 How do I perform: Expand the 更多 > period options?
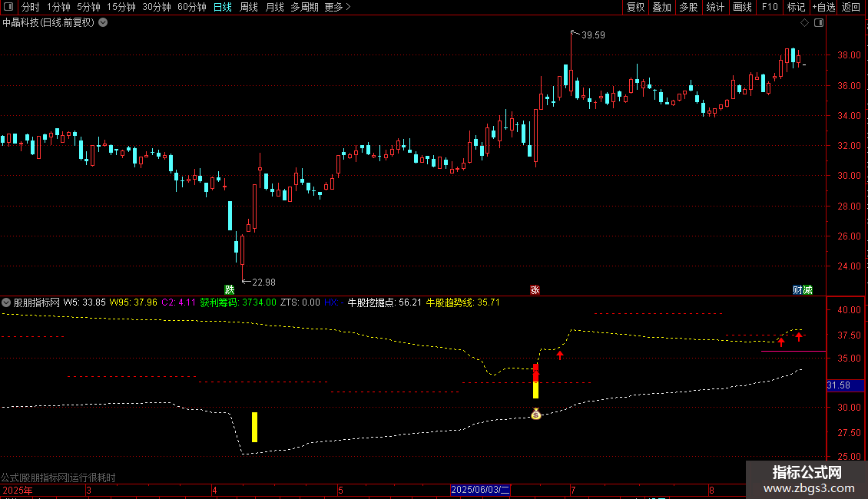338,7
